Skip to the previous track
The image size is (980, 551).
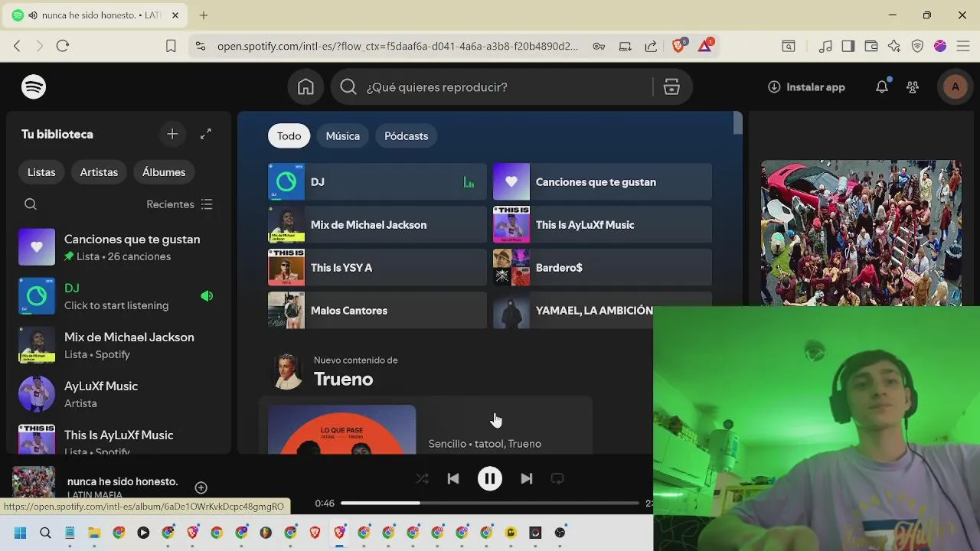click(453, 478)
